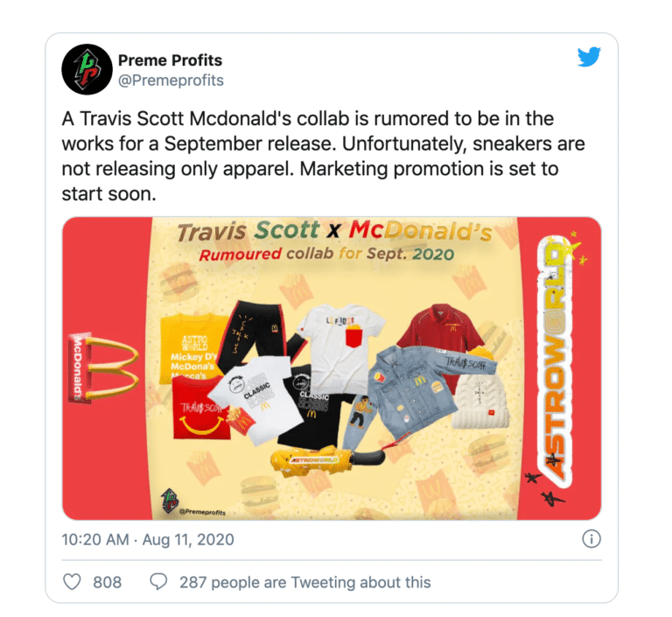
Task: Click the Twitter bird logo icon
Action: [x=588, y=57]
